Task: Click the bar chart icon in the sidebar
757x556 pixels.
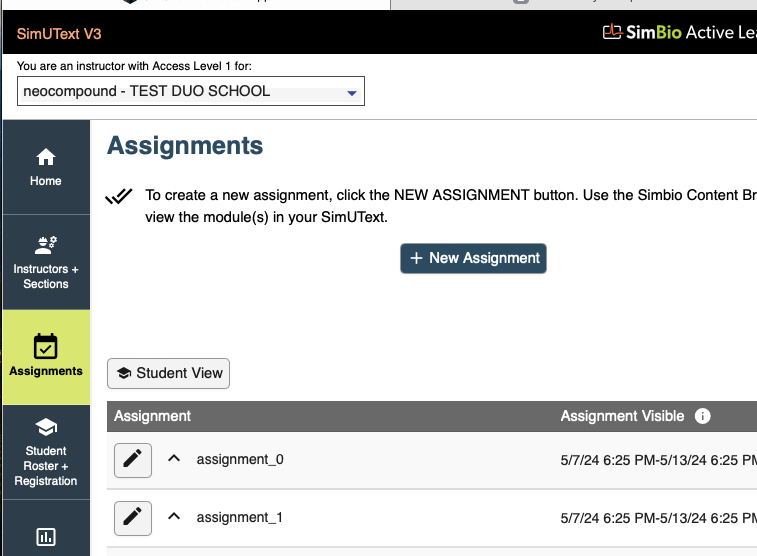Action: pos(46,537)
